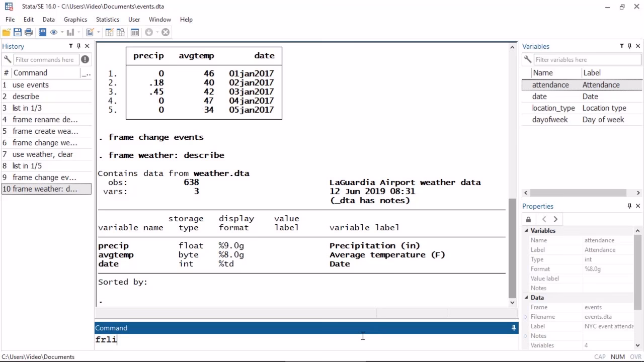Open the Log begin dialog
Screen dimensions: 644x362
43,32
